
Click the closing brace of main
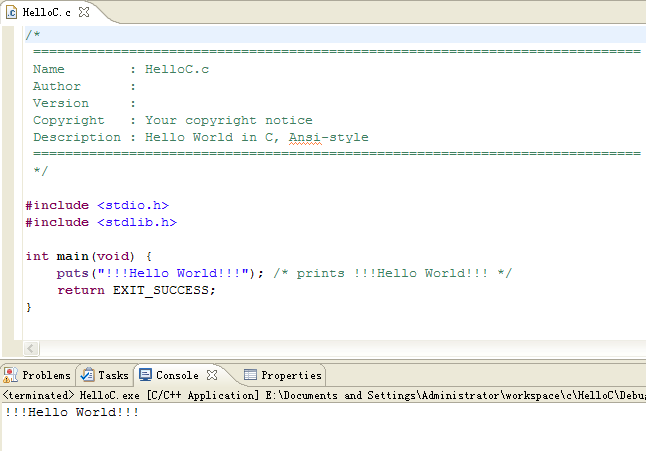coord(28,307)
